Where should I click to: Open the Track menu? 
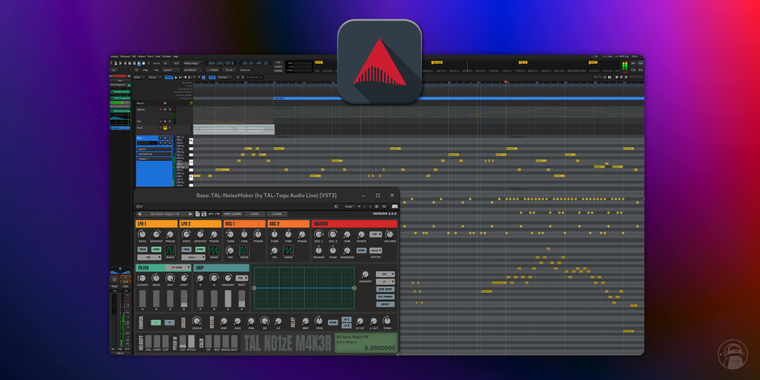click(150, 56)
